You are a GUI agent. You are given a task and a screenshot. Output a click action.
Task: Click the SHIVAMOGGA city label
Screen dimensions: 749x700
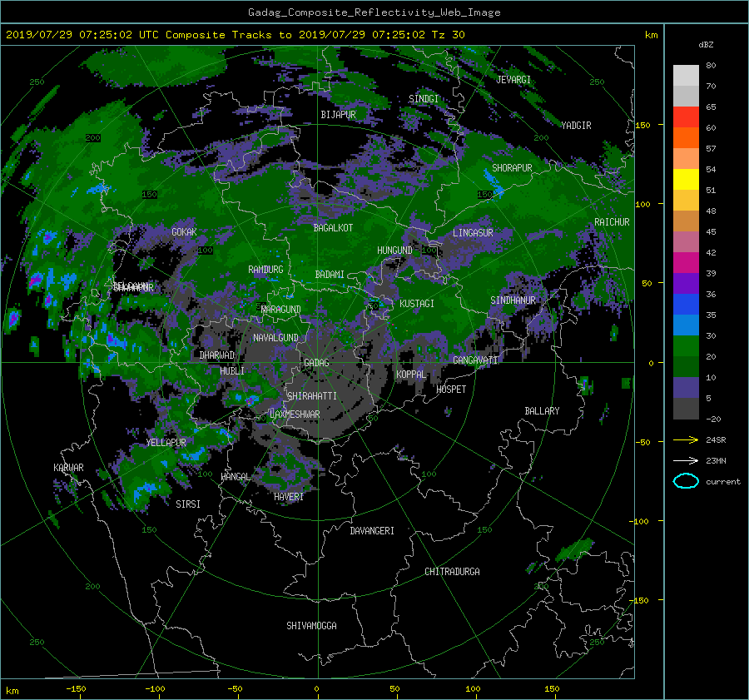click(311, 625)
